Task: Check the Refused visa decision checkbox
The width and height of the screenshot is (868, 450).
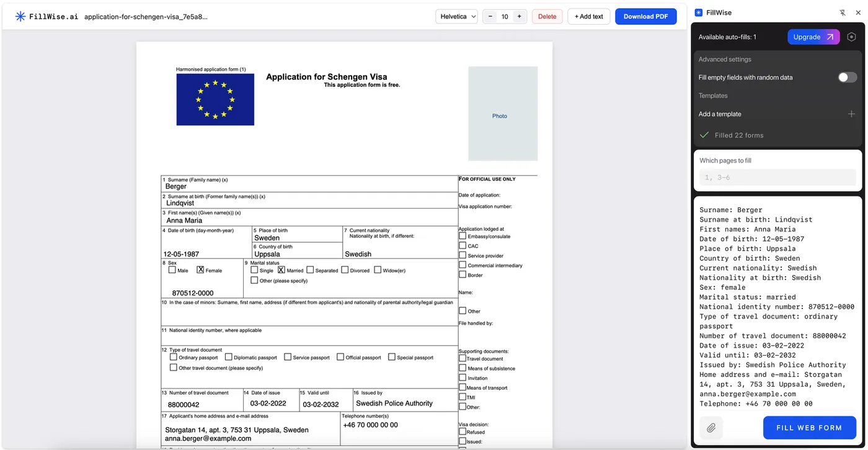Action: [463, 431]
